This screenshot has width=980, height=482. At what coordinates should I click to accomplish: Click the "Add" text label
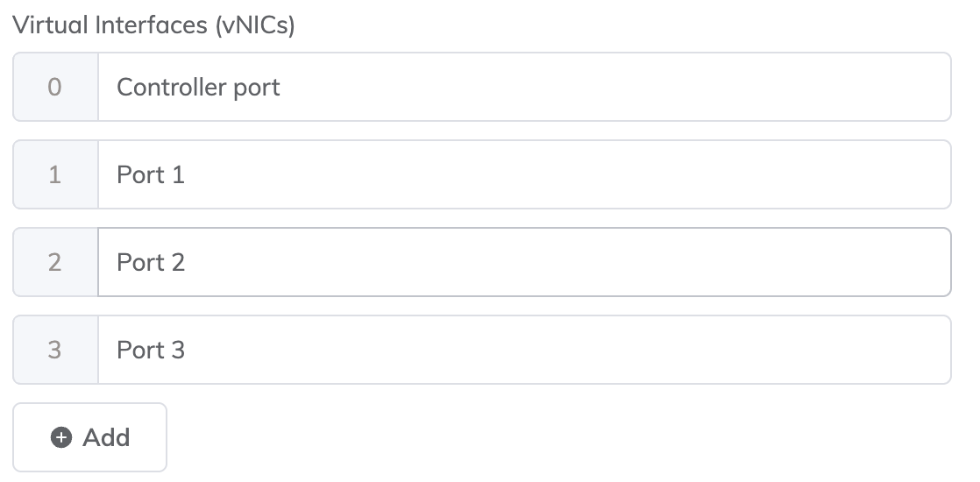click(106, 437)
